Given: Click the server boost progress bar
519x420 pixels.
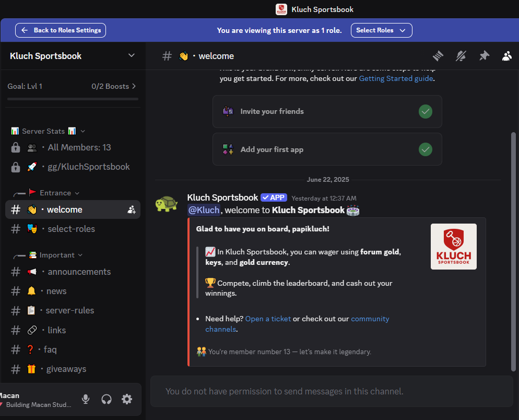Looking at the screenshot, I should pos(73,99).
